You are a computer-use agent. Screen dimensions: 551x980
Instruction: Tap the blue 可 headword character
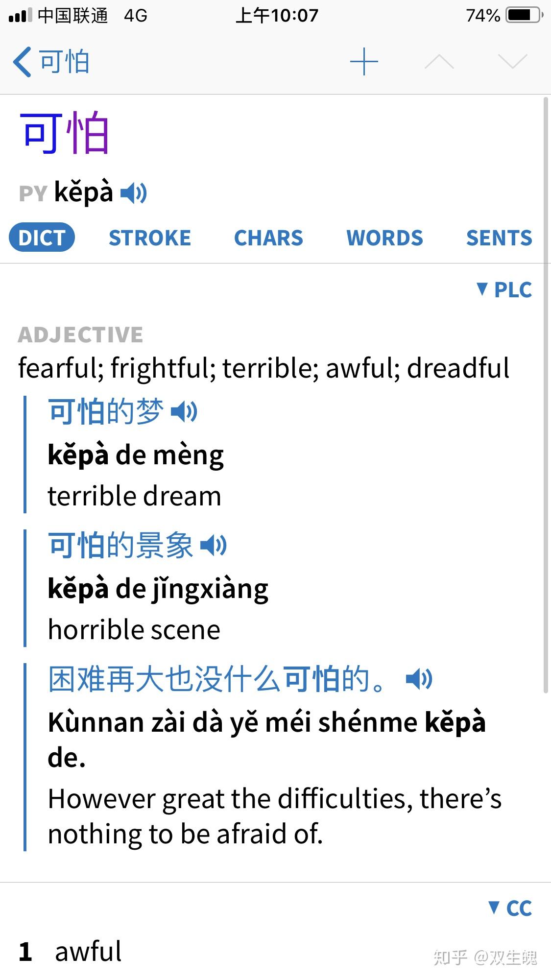41,133
